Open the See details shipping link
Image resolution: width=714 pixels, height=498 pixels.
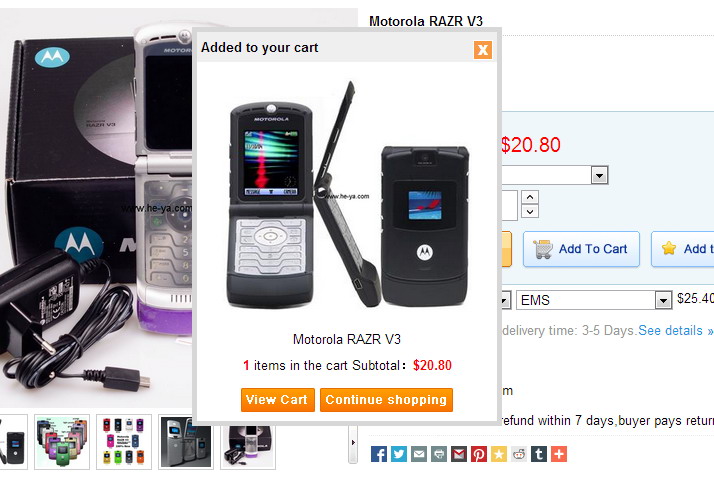point(675,330)
